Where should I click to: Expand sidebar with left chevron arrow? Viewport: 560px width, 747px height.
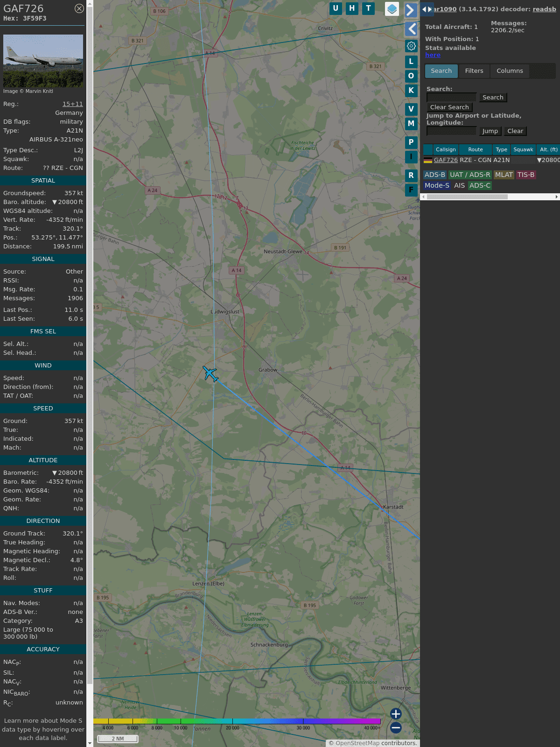(x=411, y=29)
